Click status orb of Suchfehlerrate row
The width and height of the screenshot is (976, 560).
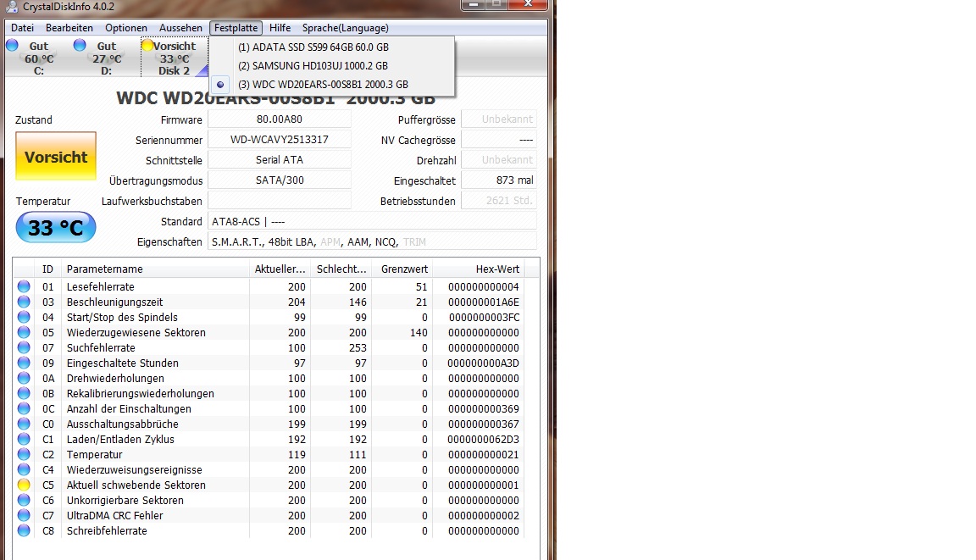coord(24,347)
